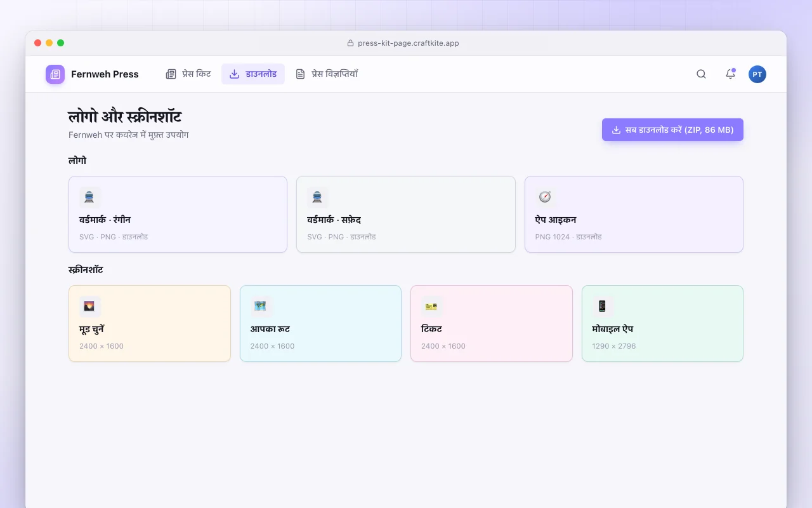
Task: Click the compass icon on ऐप आइकन card
Action: (546, 197)
